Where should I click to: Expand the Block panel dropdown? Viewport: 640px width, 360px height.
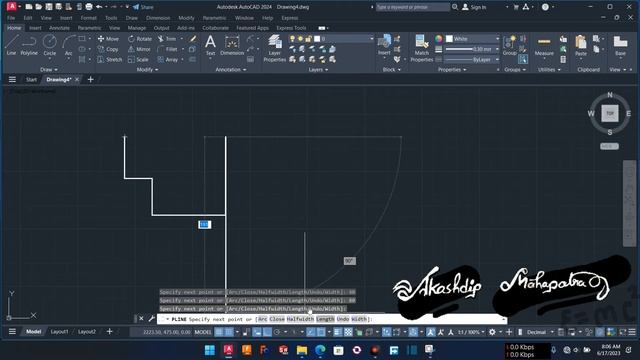[391, 69]
